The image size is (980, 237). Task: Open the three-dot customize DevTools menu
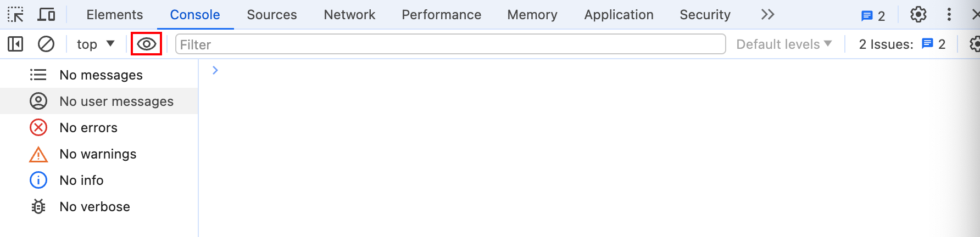coord(949,15)
